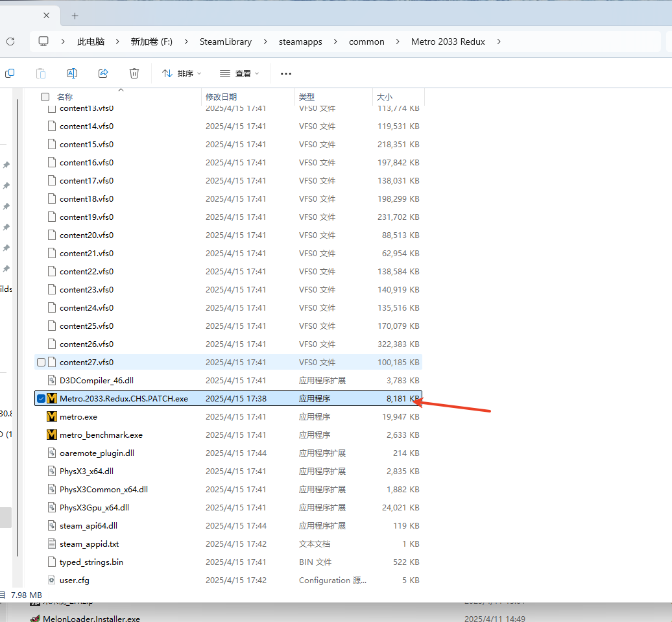Sort files by the 大小 column header

tap(385, 97)
